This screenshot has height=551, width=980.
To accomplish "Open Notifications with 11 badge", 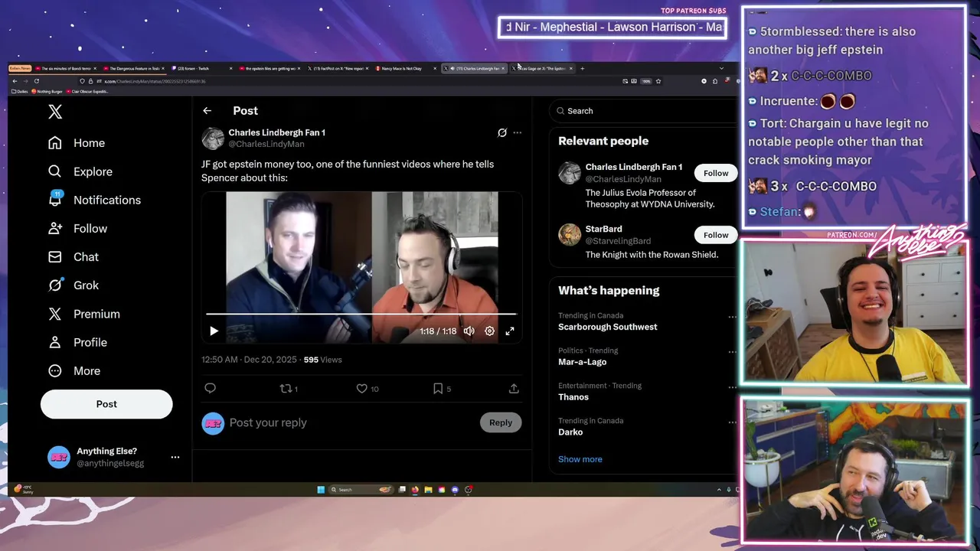I will tap(94, 200).
